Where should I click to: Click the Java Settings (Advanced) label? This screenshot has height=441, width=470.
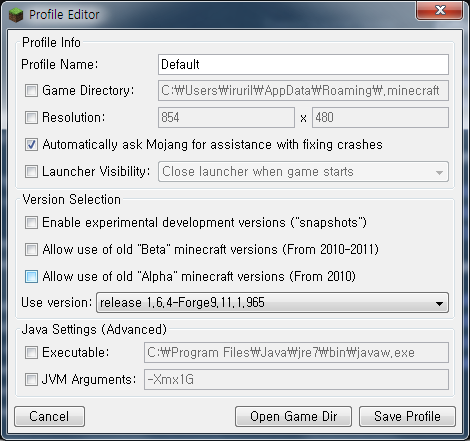click(94, 330)
